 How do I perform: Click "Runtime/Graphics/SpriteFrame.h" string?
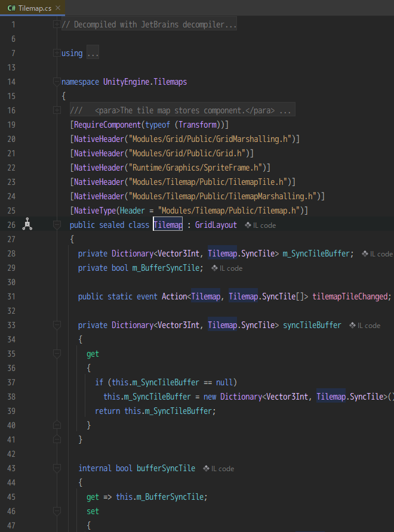pos(195,168)
